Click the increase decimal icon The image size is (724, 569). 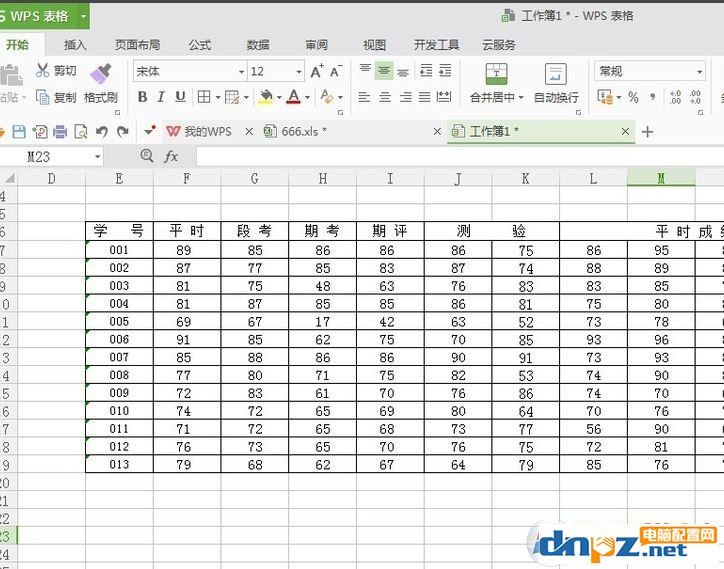675,97
